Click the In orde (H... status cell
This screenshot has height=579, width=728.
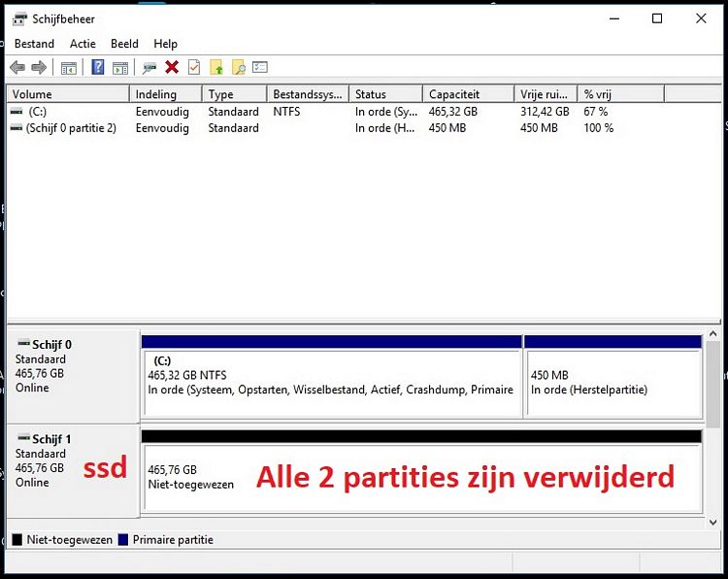coord(385,128)
